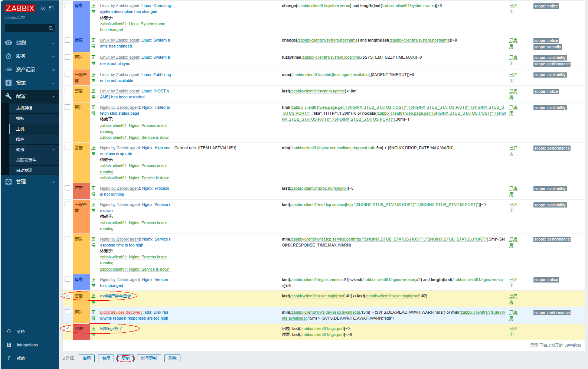588x369 pixels.
Task: Click the 批量更新 button
Action: (149, 358)
